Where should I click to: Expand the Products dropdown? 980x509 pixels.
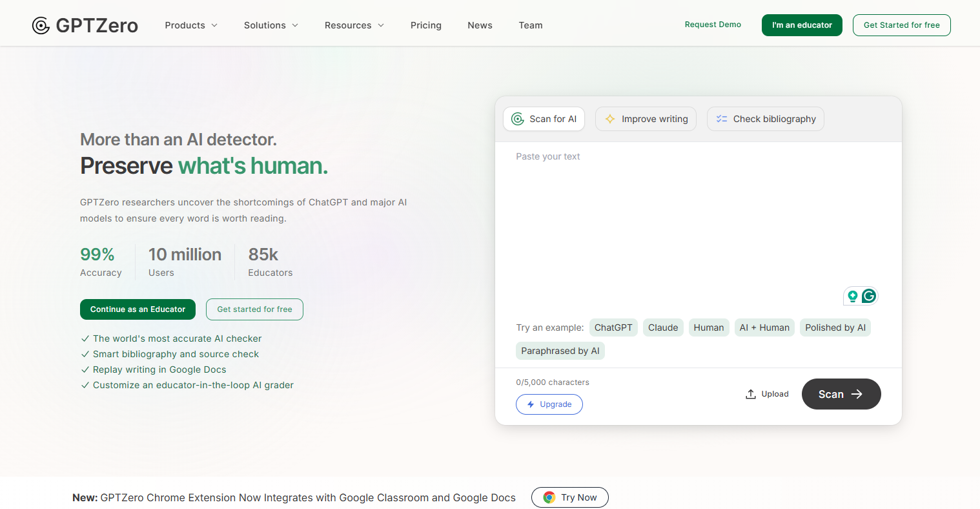190,25
